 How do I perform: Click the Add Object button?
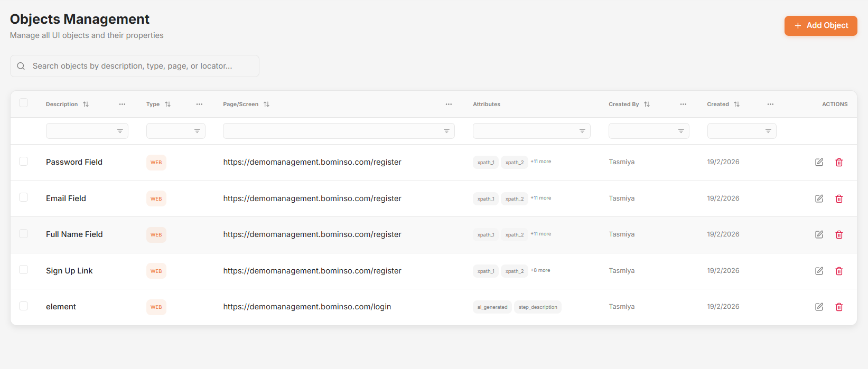[820, 25]
